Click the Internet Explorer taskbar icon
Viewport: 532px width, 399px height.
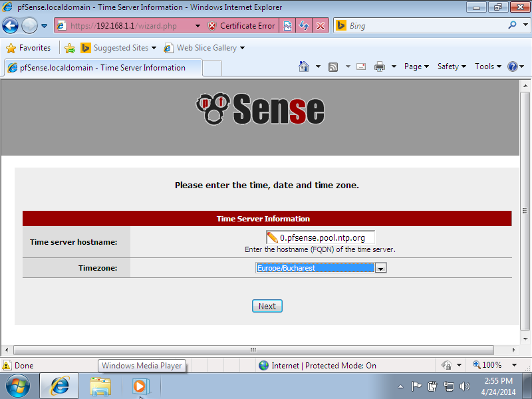pos(60,386)
